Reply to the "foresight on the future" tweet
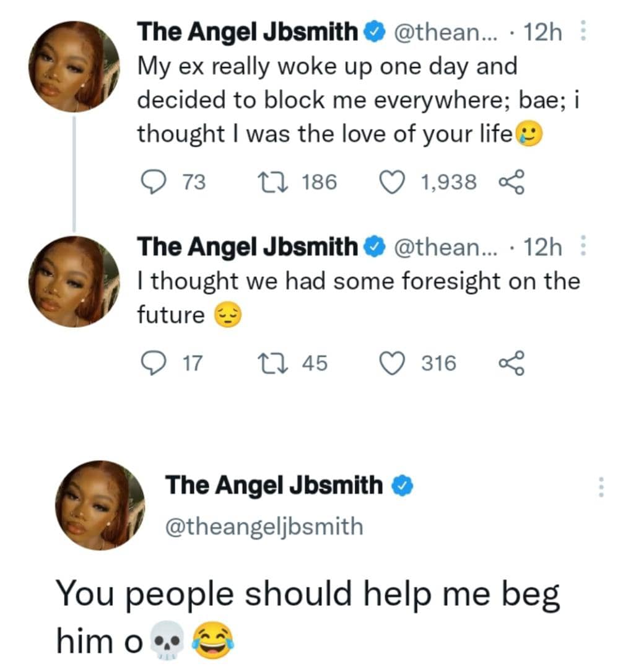Image resolution: width=644 pixels, height=669 pixels. (151, 363)
